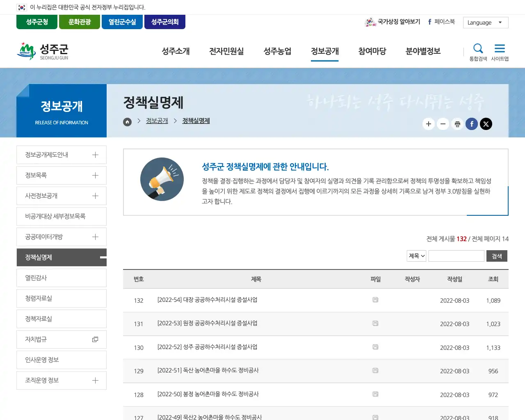Select 성주농업 in main navigation
This screenshot has height=420, width=525.
(277, 51)
